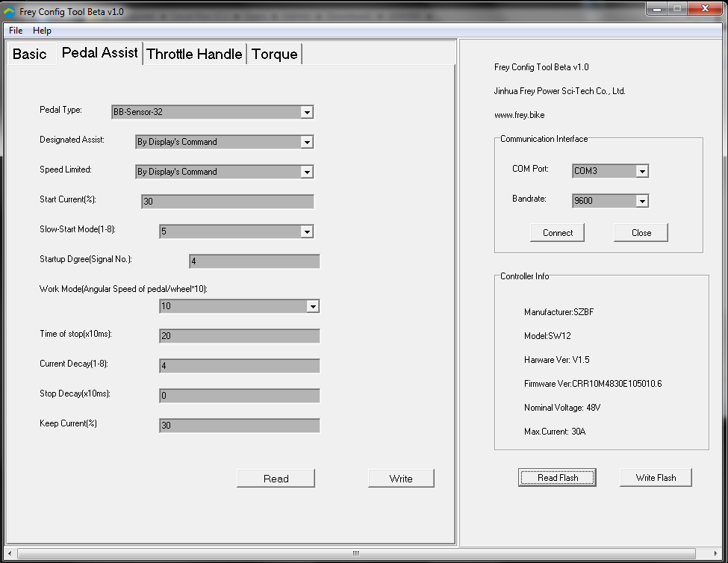Switch to the Basic tab
Viewport: 728px width, 563px height.
(x=30, y=55)
